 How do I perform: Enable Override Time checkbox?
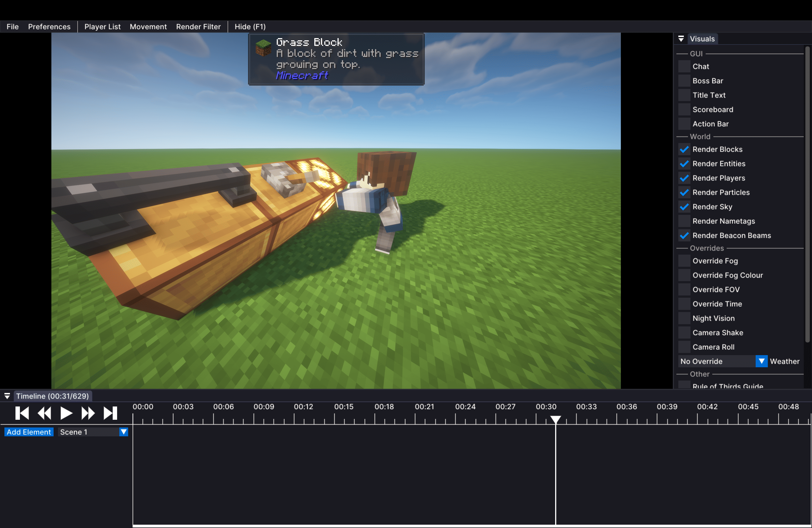click(x=684, y=304)
